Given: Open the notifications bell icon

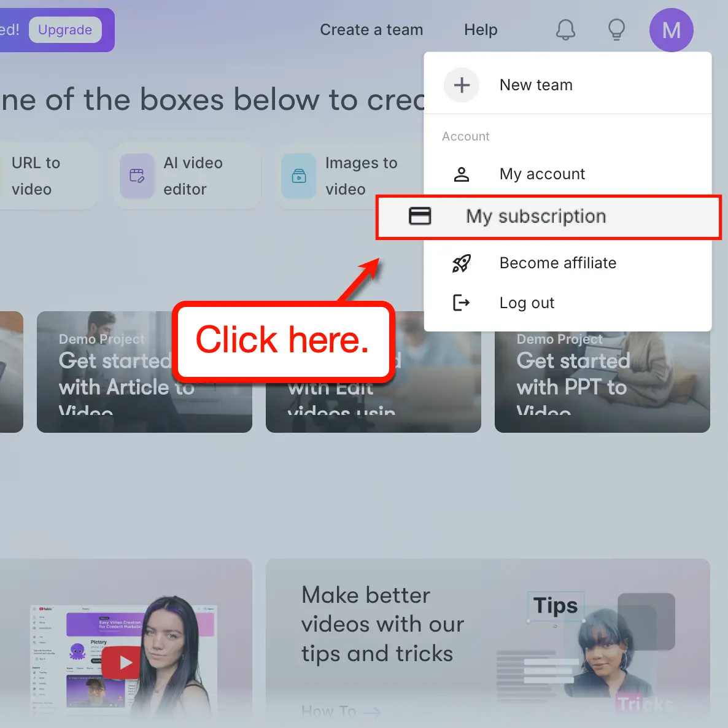Looking at the screenshot, I should tap(565, 29).
